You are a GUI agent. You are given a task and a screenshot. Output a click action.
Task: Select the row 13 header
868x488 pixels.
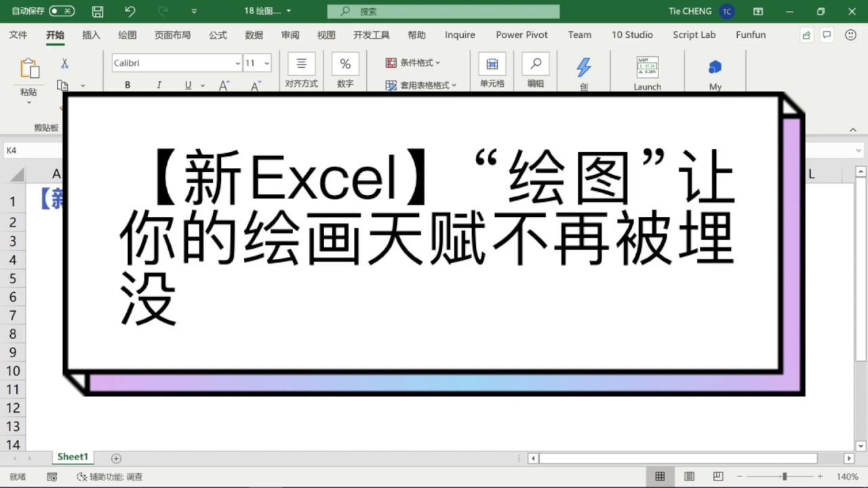[x=13, y=426]
